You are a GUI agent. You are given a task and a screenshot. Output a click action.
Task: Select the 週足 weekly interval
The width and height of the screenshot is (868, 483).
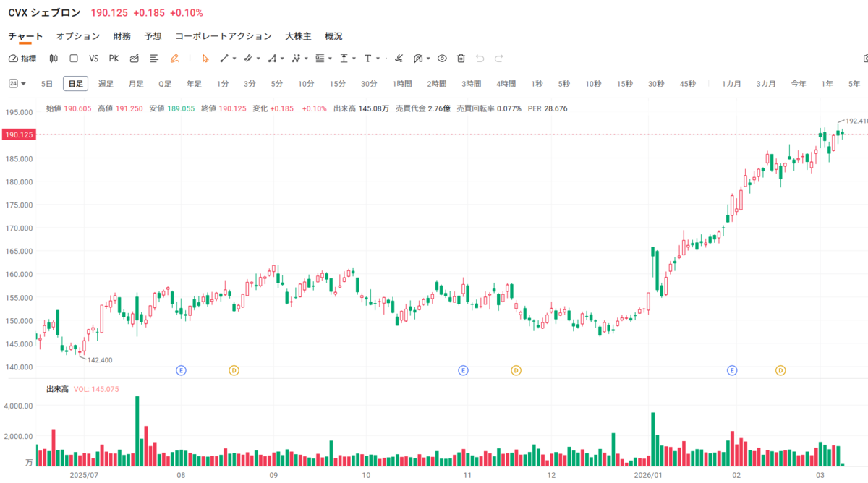point(106,84)
